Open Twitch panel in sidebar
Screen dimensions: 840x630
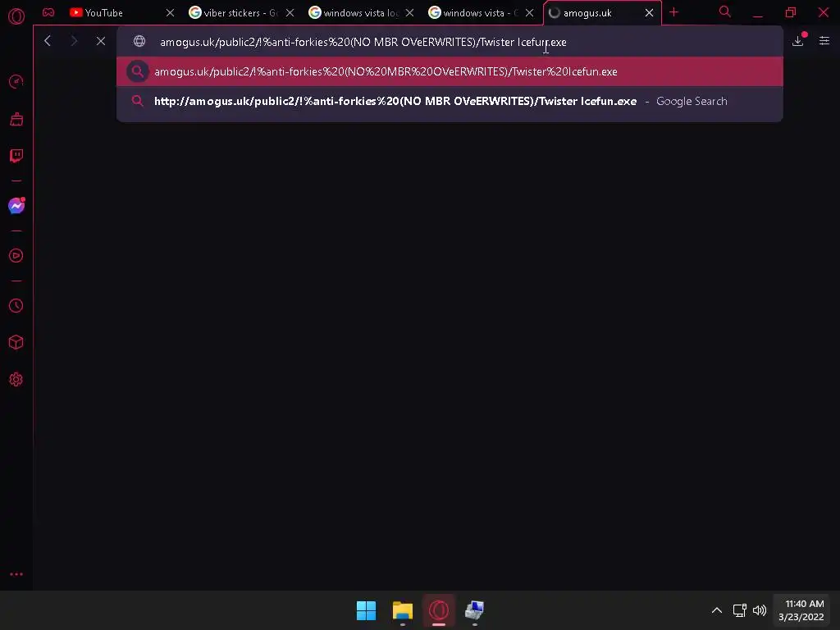tap(16, 156)
